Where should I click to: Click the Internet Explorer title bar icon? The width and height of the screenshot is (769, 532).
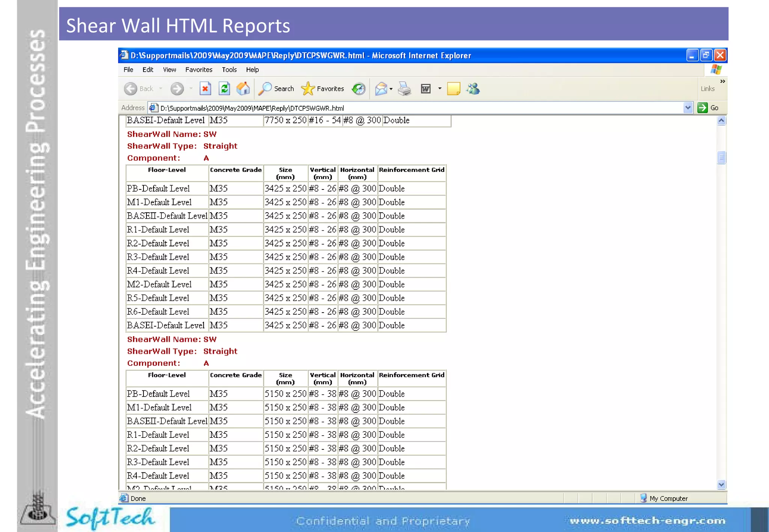(x=124, y=56)
